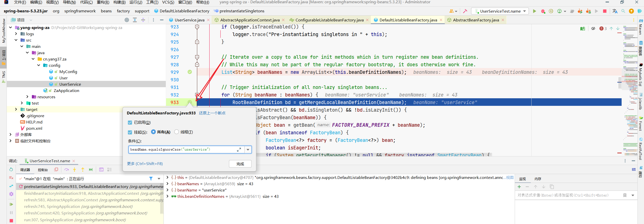Screen dimensions: 644x224
Task: Click the Expand All icon in the project panel
Action: click(135, 20)
